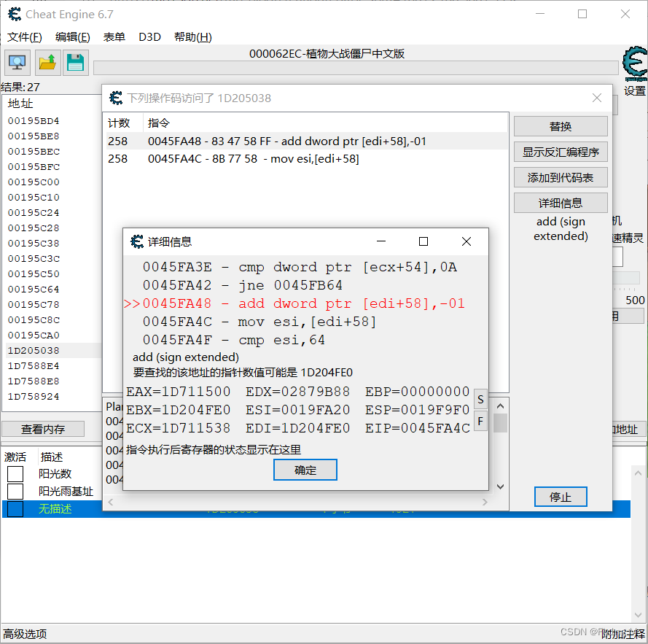
Task: Click the scroll up arrow in opcode window
Action: [500, 406]
